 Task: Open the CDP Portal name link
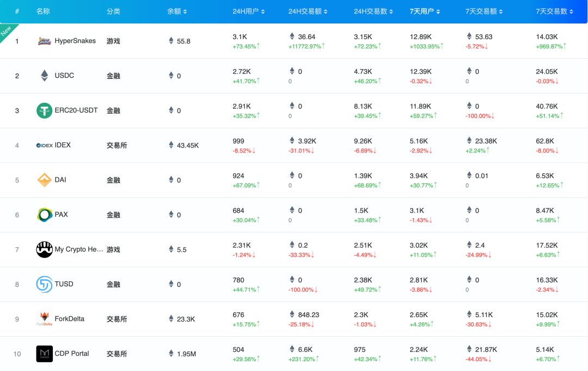(x=72, y=354)
